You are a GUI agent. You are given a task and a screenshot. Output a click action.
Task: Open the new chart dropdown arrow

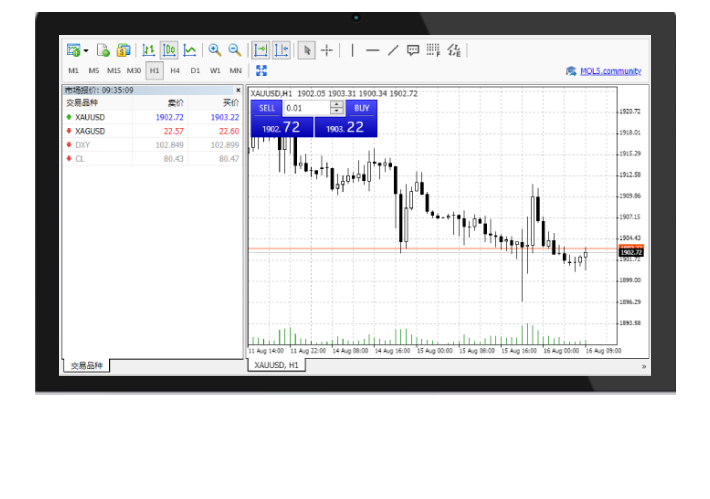(86, 50)
